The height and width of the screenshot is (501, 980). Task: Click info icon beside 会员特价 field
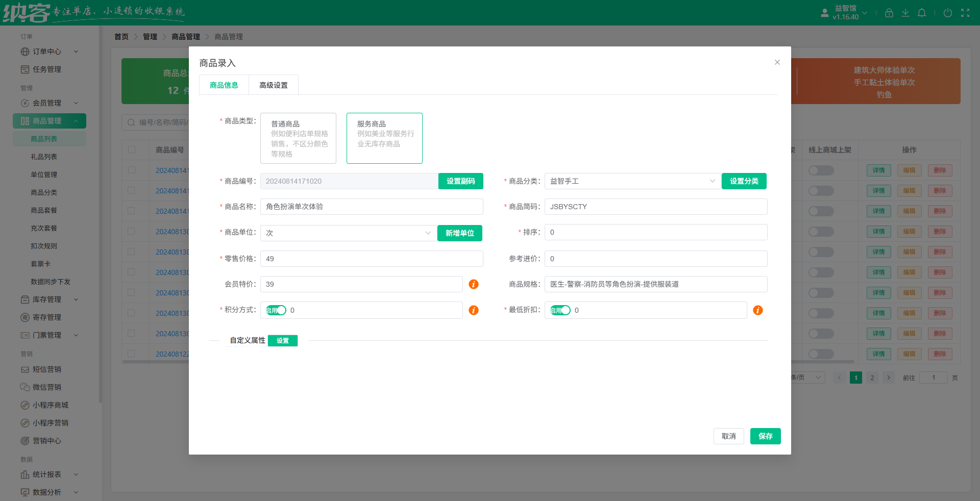click(474, 284)
